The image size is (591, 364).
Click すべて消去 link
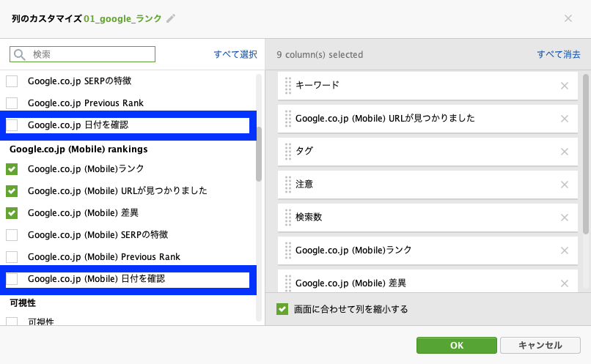559,55
